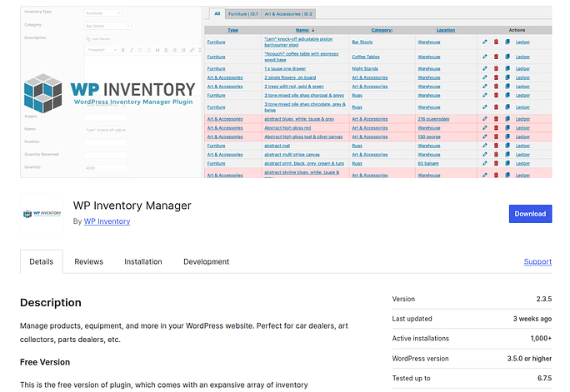Switch to the Reviews tab
The height and width of the screenshot is (392, 570).
click(88, 261)
